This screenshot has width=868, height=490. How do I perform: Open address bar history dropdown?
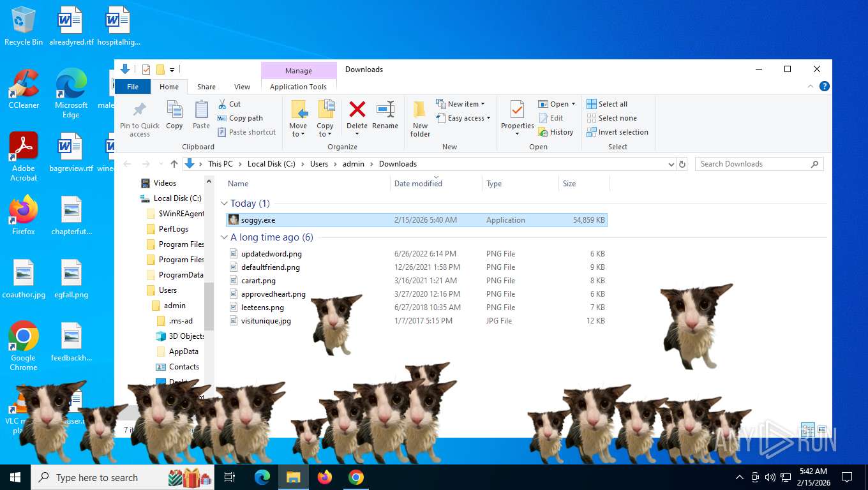pos(671,164)
